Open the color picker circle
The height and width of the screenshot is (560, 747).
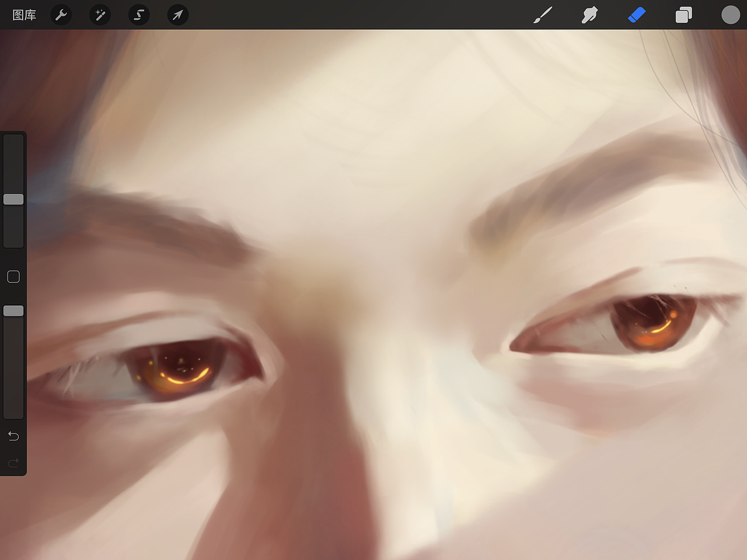(x=730, y=15)
